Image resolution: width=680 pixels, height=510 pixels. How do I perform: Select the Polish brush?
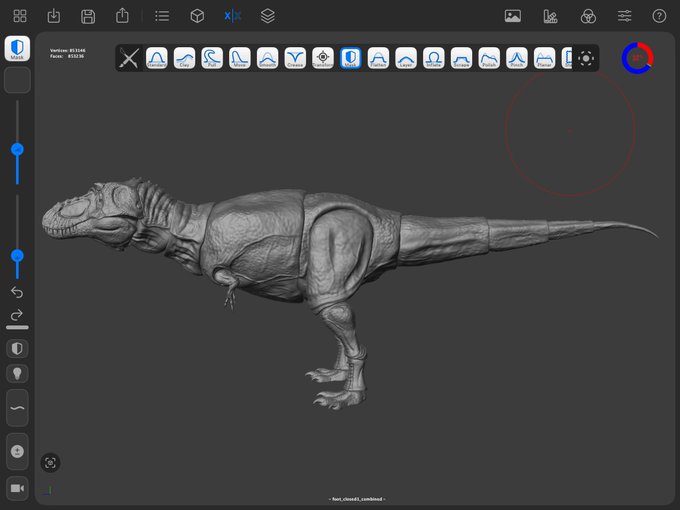(489, 58)
